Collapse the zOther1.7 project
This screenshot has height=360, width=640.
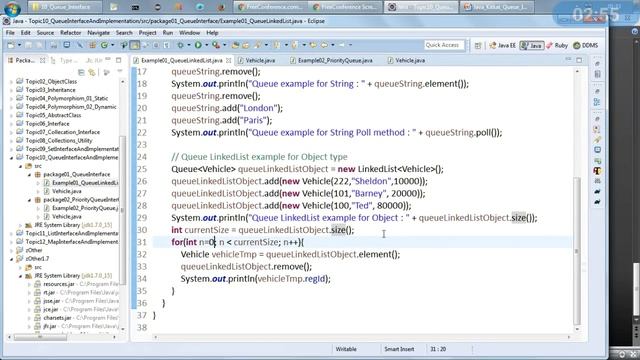coord(11,259)
